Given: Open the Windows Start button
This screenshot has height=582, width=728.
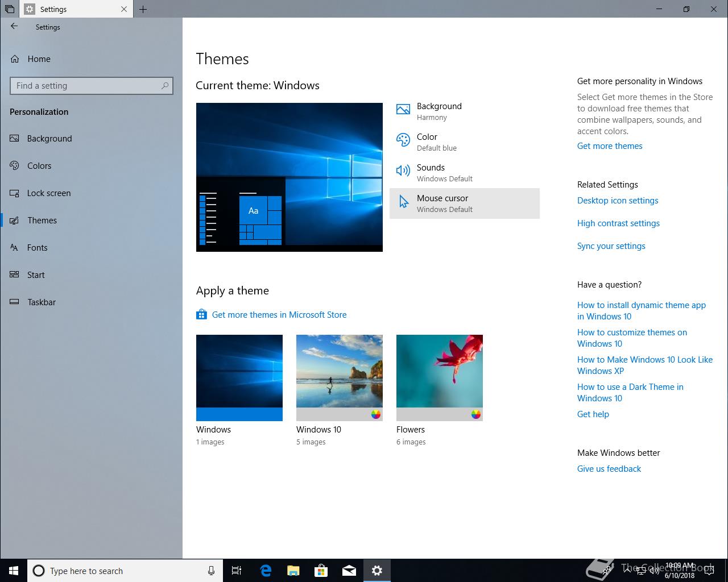Looking at the screenshot, I should pyautogui.click(x=14, y=571).
